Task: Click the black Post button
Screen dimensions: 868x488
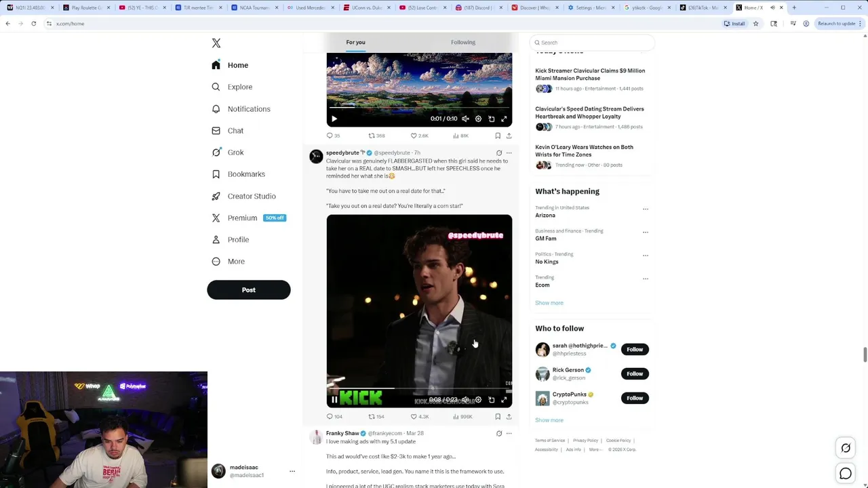Action: tap(249, 290)
